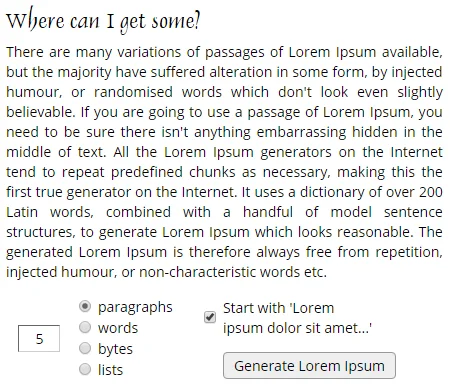Viewport: 450px width, 389px height.
Task: Click the number 200 in the text
Action: click(x=431, y=192)
